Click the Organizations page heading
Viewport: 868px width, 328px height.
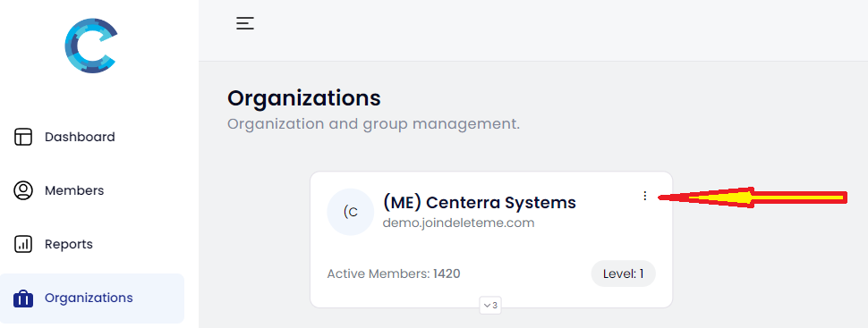click(x=304, y=98)
